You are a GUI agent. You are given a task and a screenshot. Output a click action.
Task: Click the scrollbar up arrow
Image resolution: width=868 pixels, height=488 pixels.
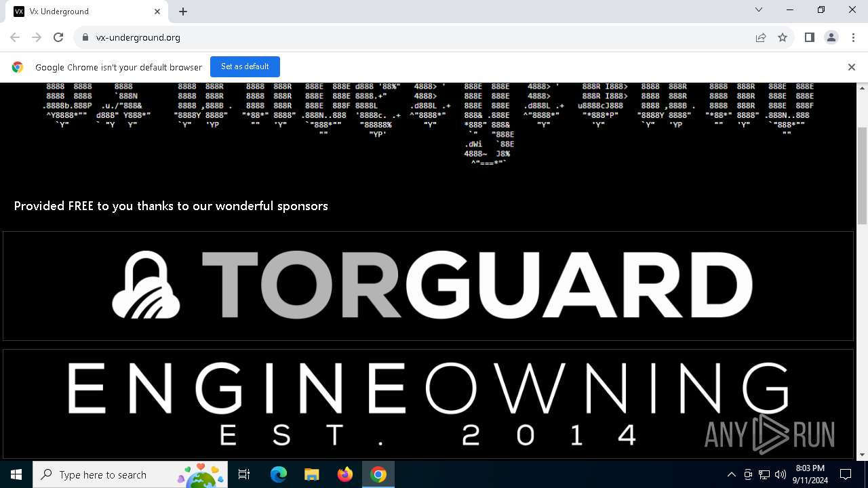pyautogui.click(x=863, y=88)
